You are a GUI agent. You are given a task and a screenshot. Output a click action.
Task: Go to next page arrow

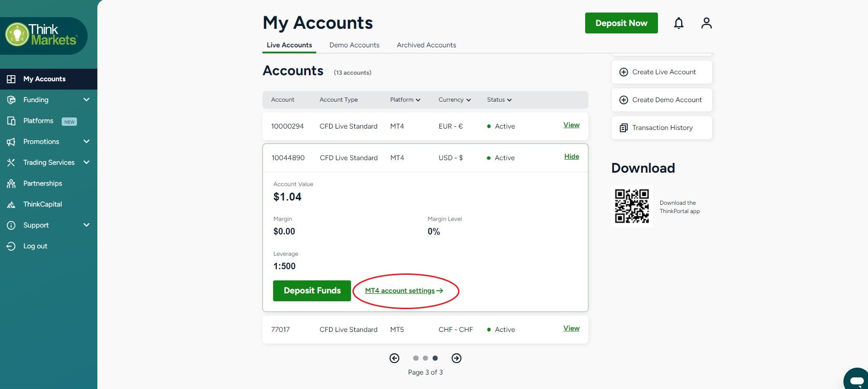(456, 358)
